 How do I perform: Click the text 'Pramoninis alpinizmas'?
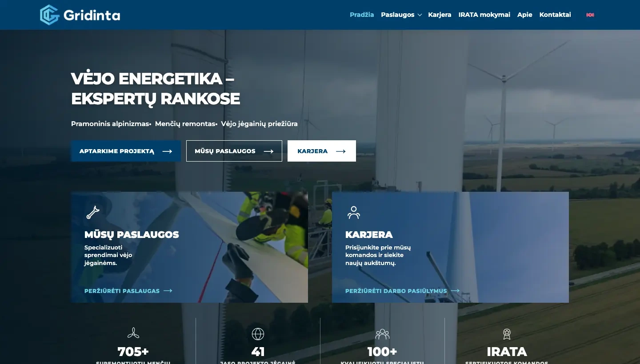110,124
